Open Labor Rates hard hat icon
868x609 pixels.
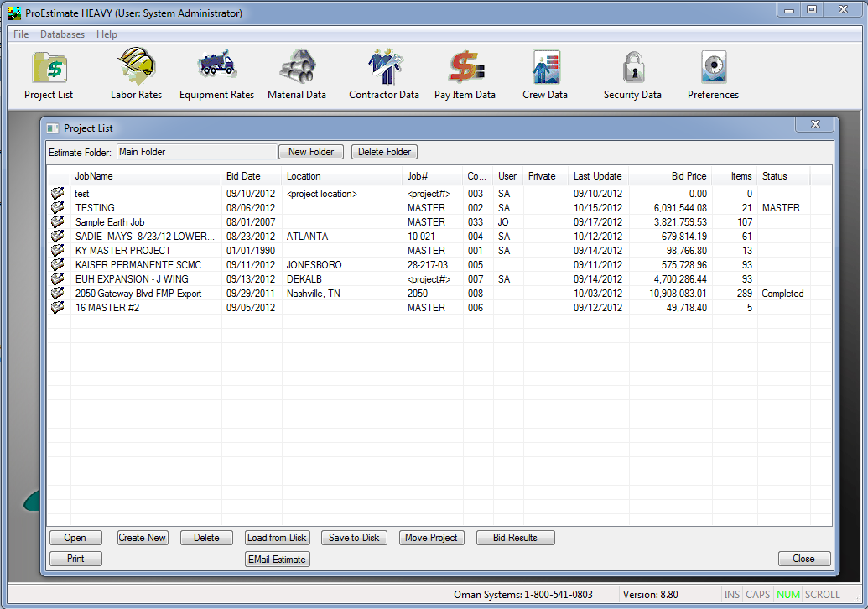tap(136, 66)
